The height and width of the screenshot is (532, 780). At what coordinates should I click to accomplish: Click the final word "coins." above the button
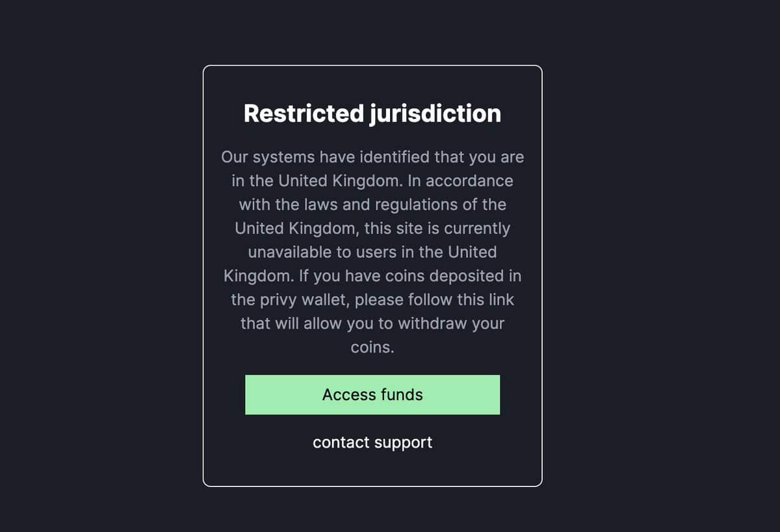[x=372, y=348]
